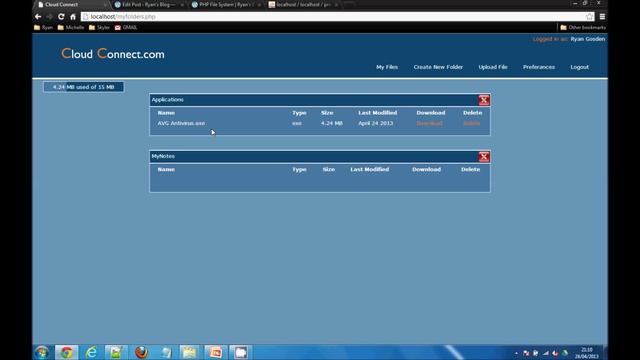Close the Cloud Connect browser tab
640x360 pixels.
tap(105, 5)
